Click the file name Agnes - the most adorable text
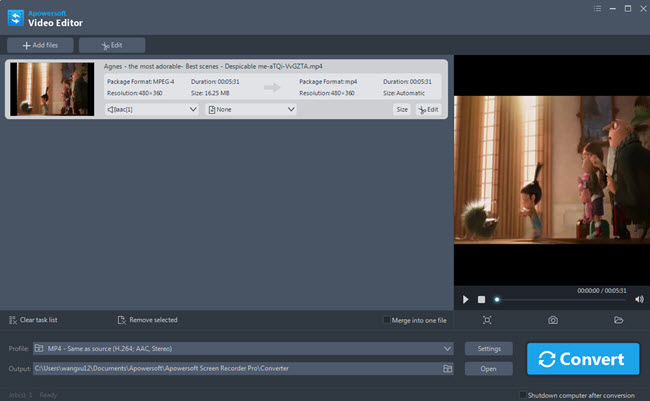 tap(213, 66)
